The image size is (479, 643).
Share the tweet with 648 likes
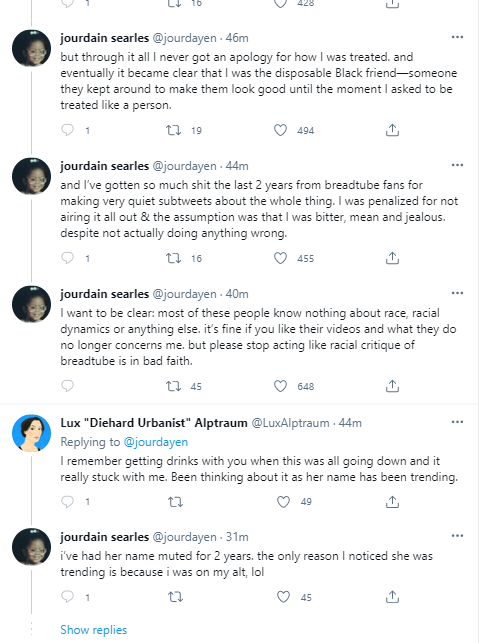(392, 386)
